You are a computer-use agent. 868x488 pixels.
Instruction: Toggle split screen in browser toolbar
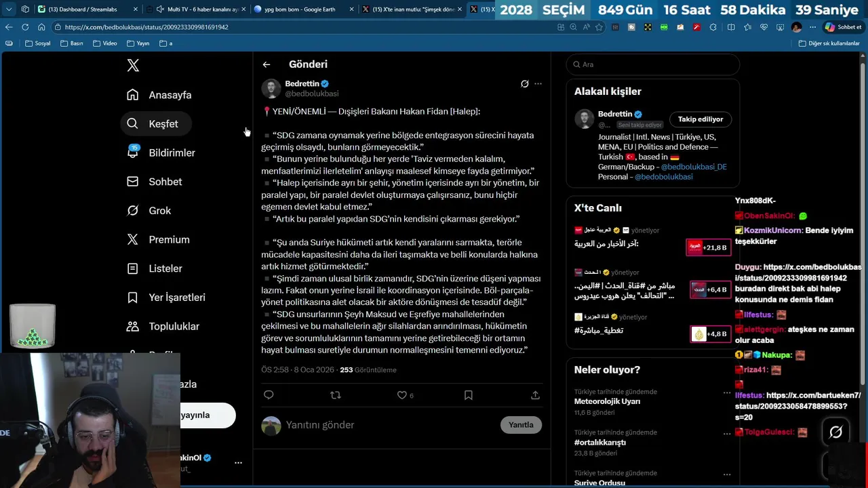pyautogui.click(x=731, y=27)
